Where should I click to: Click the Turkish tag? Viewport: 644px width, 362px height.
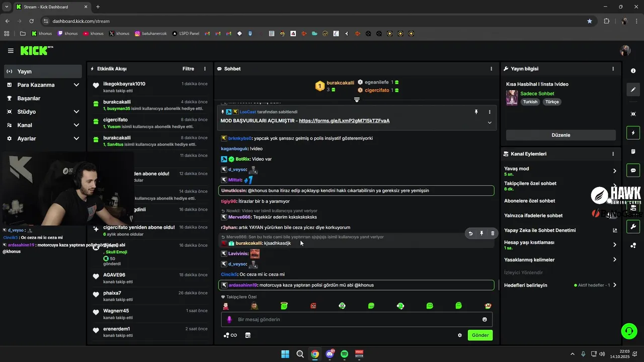pyautogui.click(x=530, y=102)
